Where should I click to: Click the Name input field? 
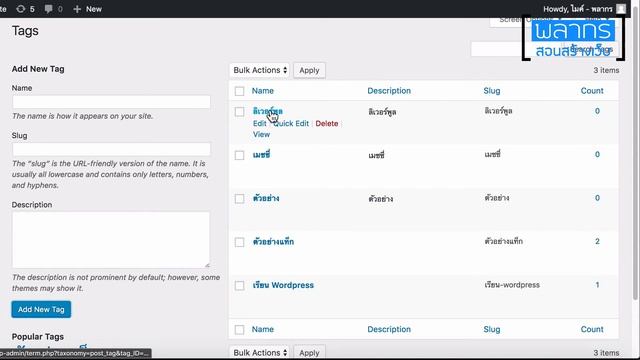coord(111,102)
